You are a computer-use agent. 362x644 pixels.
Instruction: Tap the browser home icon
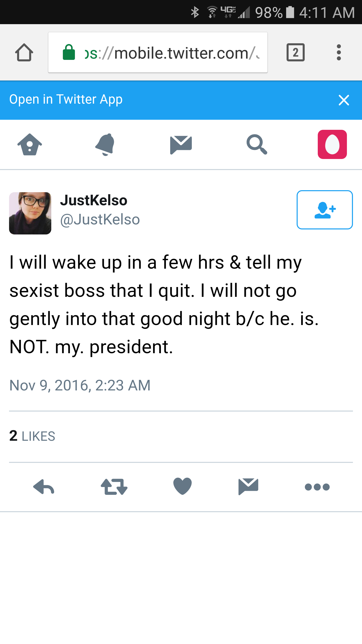[24, 52]
